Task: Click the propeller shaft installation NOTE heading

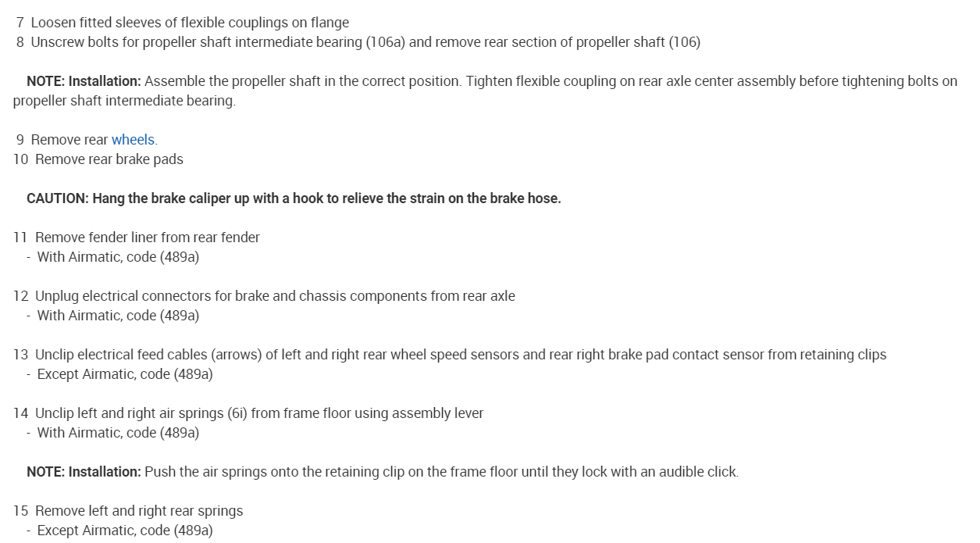Action: coord(84,81)
